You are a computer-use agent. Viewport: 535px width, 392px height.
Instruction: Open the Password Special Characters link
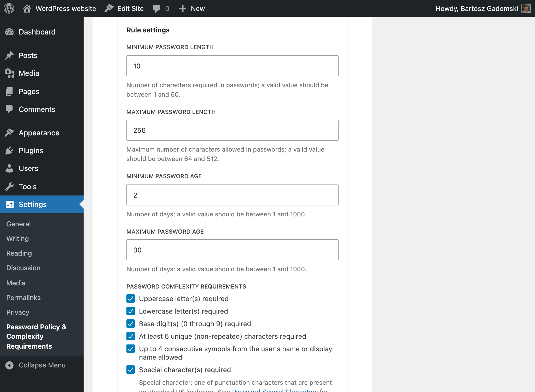[275, 390]
